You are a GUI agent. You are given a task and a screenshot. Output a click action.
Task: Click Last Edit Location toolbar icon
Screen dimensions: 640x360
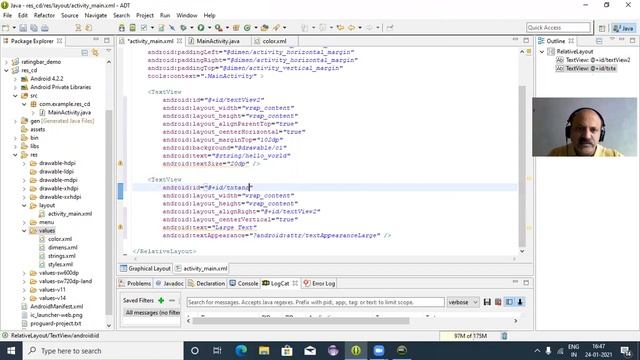coord(340,28)
